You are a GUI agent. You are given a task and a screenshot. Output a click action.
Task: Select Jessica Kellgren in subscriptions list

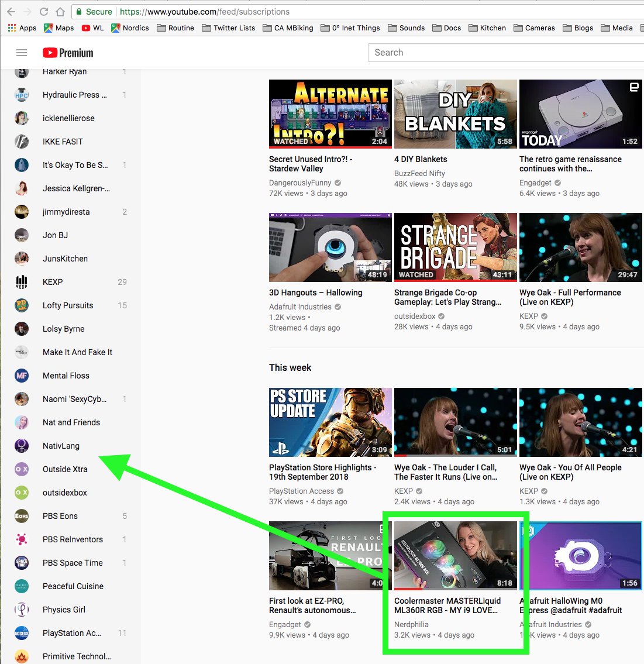pyautogui.click(x=71, y=188)
